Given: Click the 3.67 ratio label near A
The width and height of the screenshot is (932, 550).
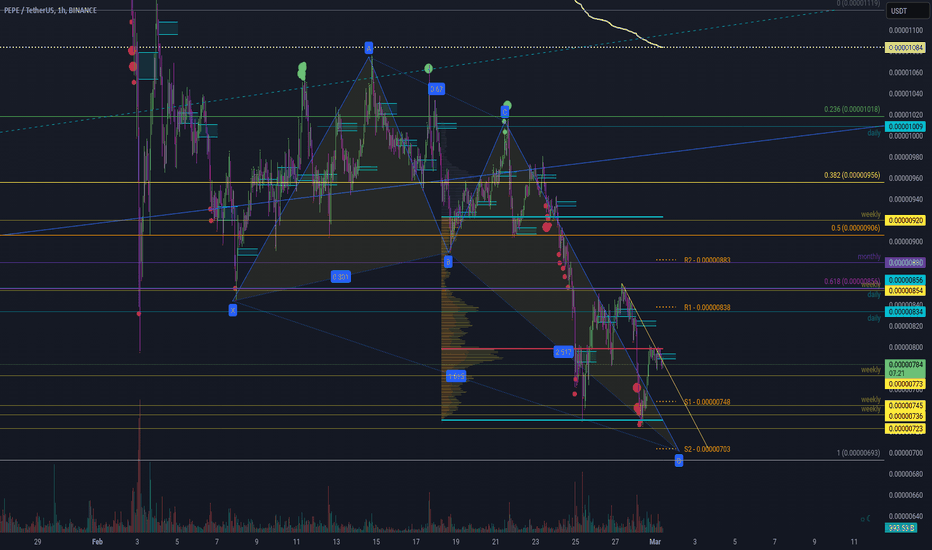Looking at the screenshot, I should pyautogui.click(x=436, y=89).
